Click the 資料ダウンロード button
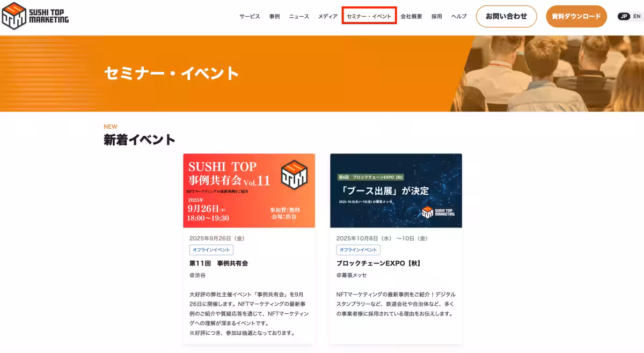 click(x=576, y=17)
